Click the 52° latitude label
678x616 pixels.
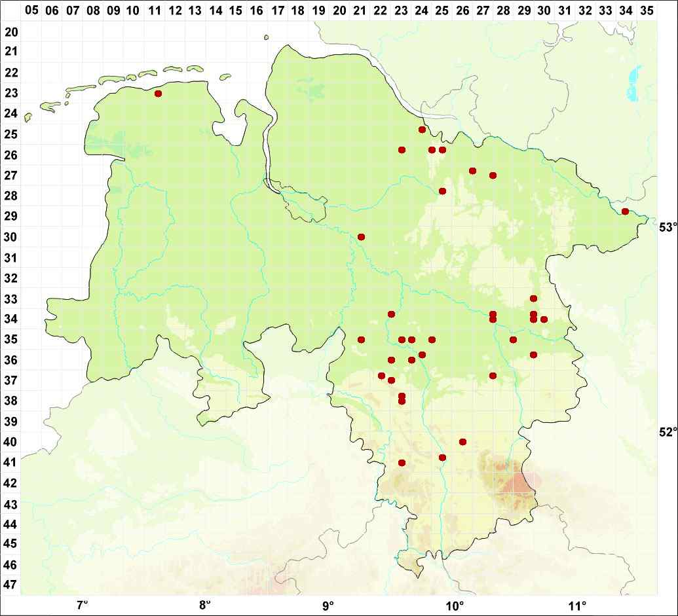click(668, 431)
